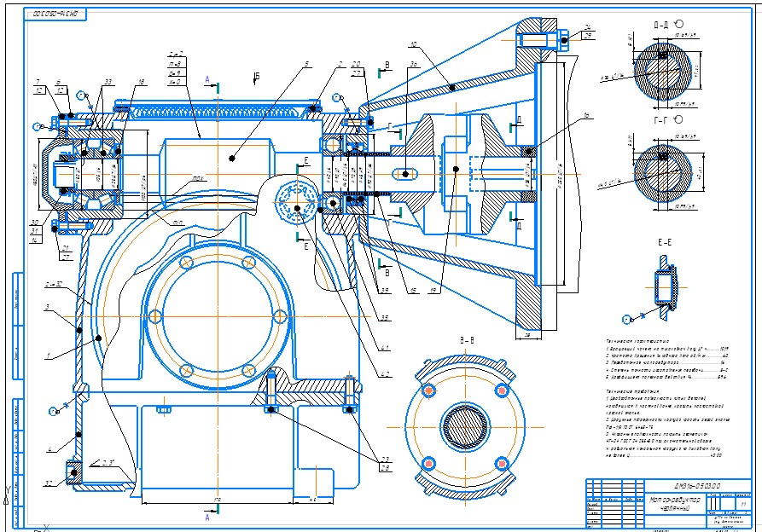
Task: Select position callout number 10 leader label
Action: [x=413, y=44]
